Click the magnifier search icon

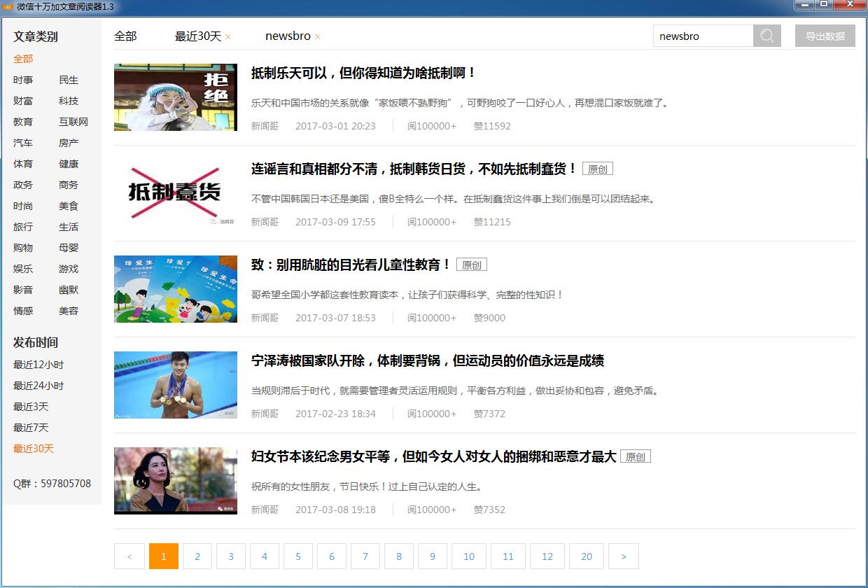(x=766, y=36)
